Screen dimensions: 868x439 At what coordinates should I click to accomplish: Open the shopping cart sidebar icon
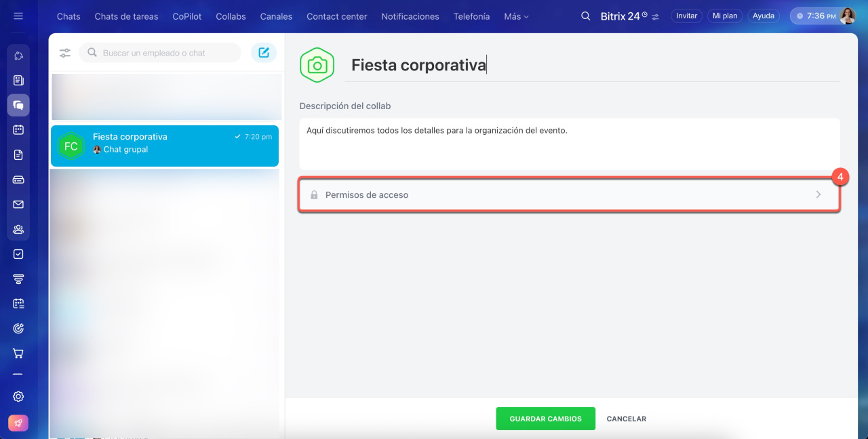pos(18,353)
